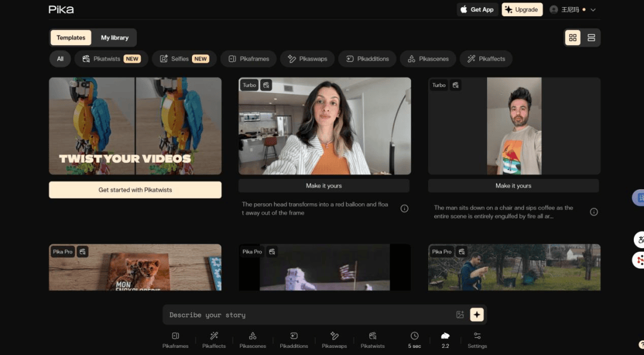
Task: Open the 5 sec duration selector
Action: pyautogui.click(x=414, y=340)
